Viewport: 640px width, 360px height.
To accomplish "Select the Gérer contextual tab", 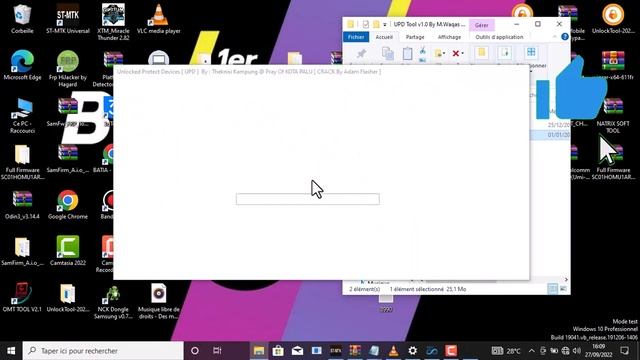I will [482, 25].
